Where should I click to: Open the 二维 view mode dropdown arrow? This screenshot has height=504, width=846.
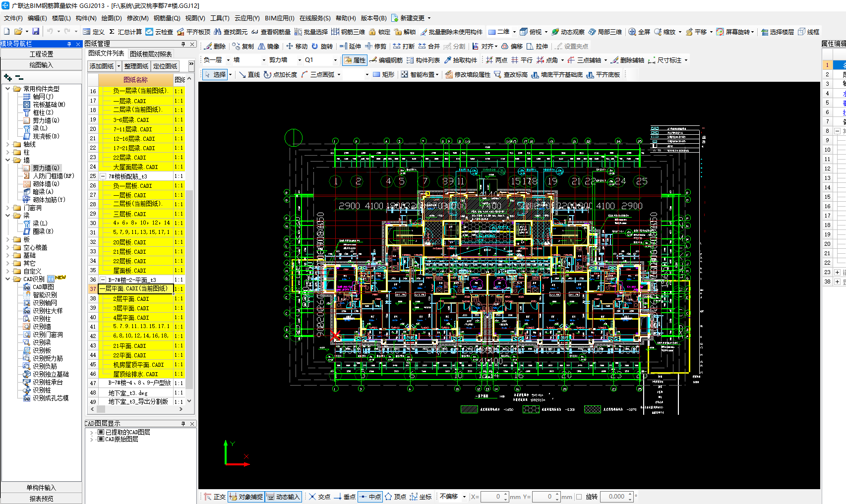pos(514,32)
